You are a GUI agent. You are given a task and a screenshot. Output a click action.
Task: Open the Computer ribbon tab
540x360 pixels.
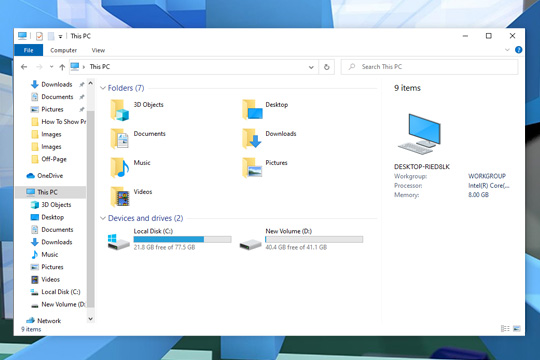pyautogui.click(x=63, y=50)
